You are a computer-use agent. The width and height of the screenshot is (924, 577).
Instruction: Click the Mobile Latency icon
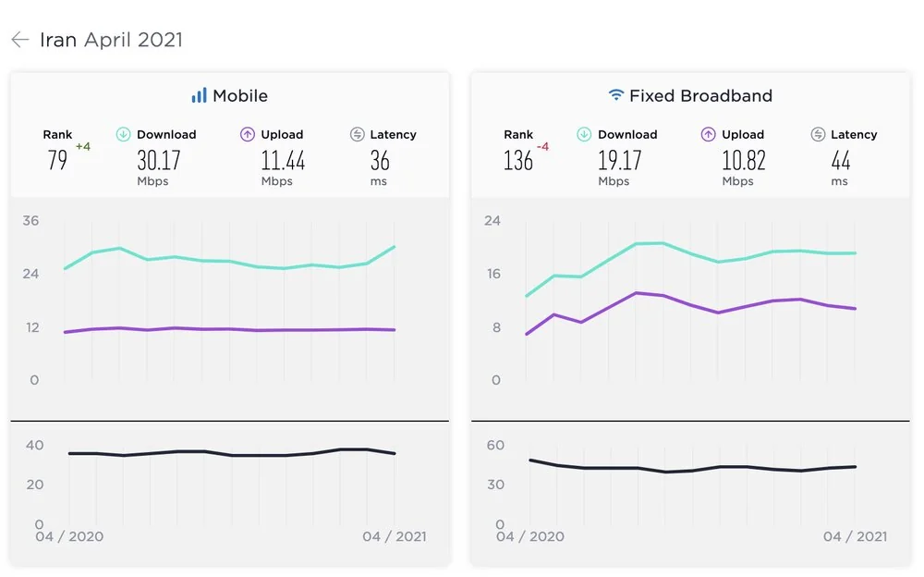coord(358,135)
